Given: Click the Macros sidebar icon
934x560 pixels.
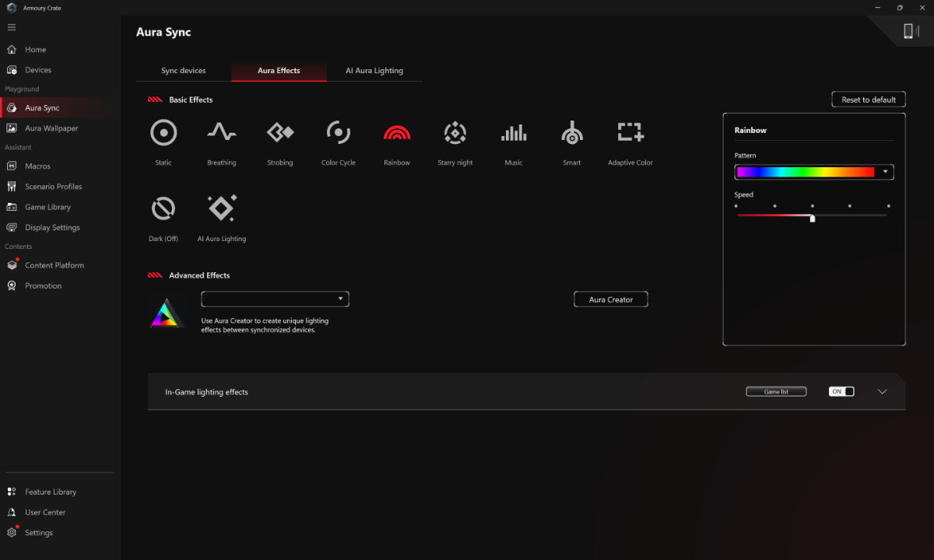Looking at the screenshot, I should [12, 166].
